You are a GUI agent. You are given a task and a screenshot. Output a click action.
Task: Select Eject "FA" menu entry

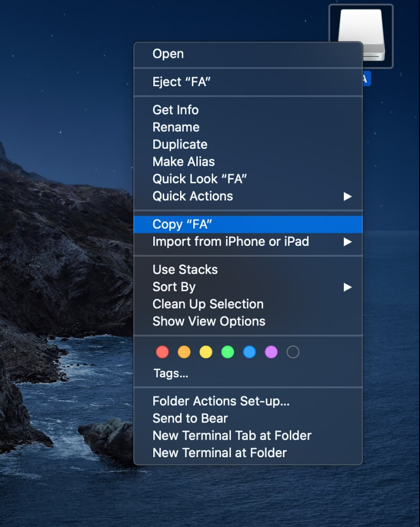(248, 81)
